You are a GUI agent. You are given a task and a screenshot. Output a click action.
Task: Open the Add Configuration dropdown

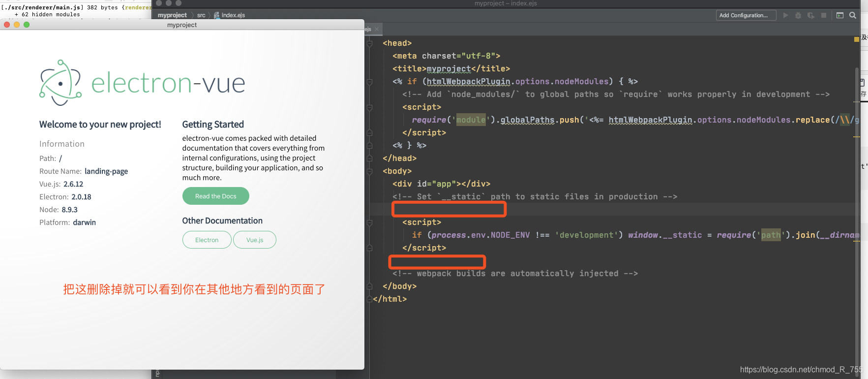coord(746,15)
